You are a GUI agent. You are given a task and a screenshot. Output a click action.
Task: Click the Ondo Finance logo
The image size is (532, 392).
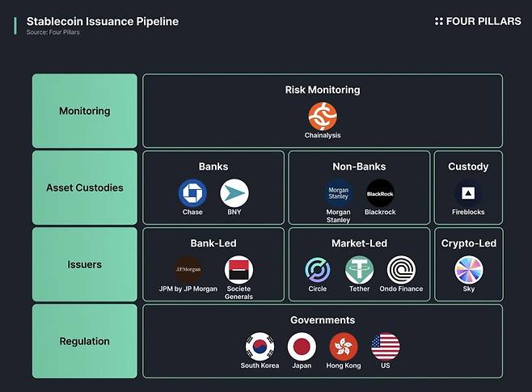coord(401,270)
